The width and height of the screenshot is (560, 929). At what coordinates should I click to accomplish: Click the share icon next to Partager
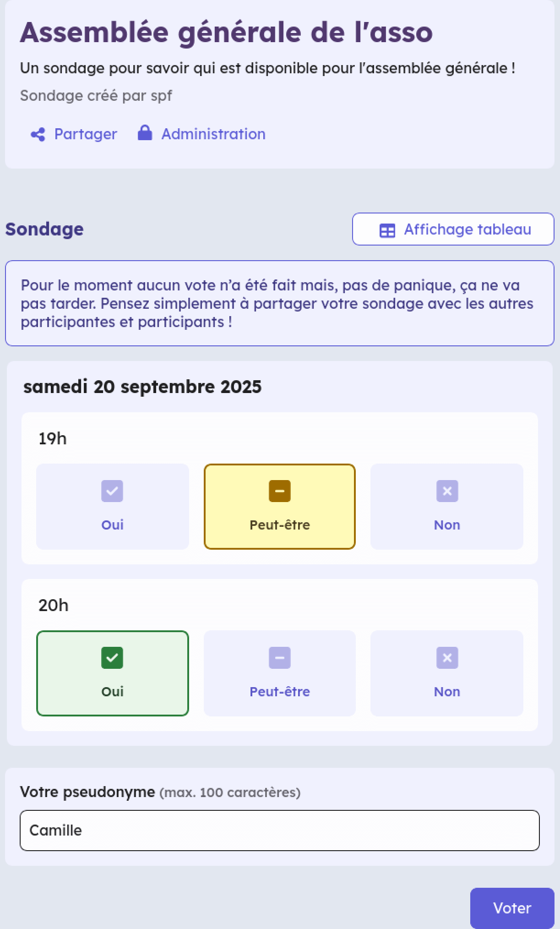pos(38,134)
